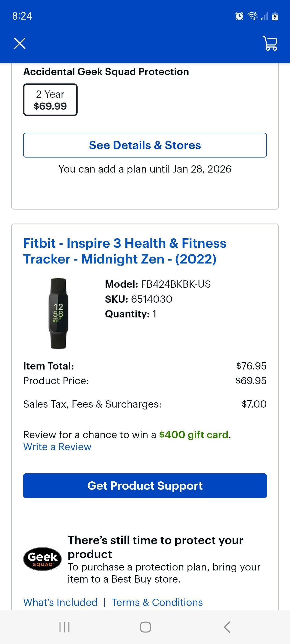Open Terms & Conditions link

point(157,602)
